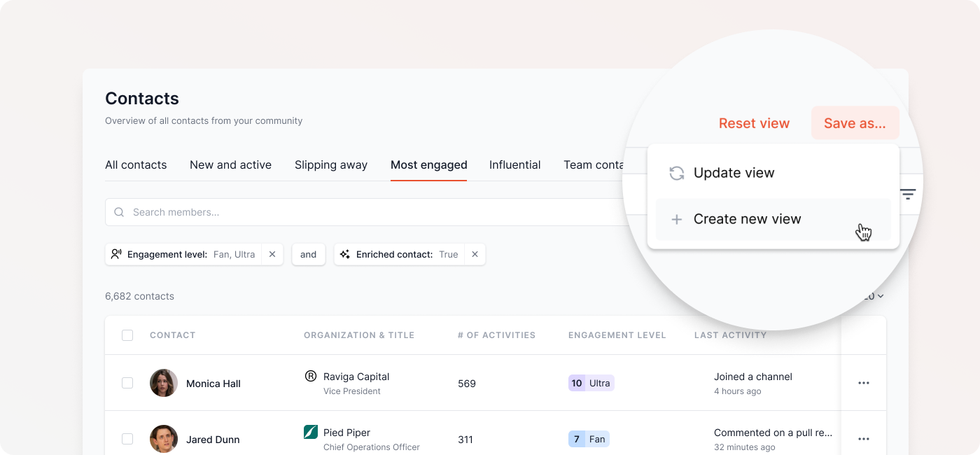The image size is (980, 455).
Task: Open the Team contacts tab
Action: pos(594,165)
